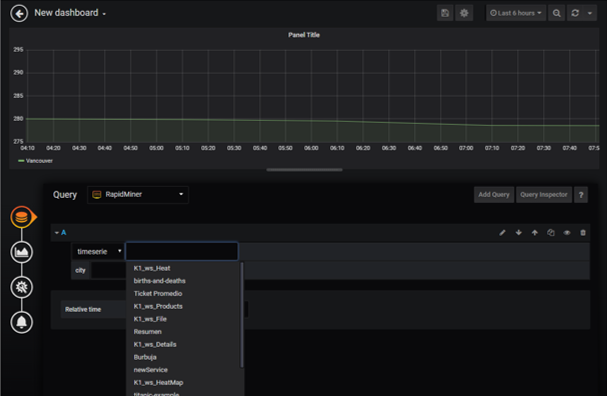Expand the RapidMiner data source dropdown

tap(138, 195)
